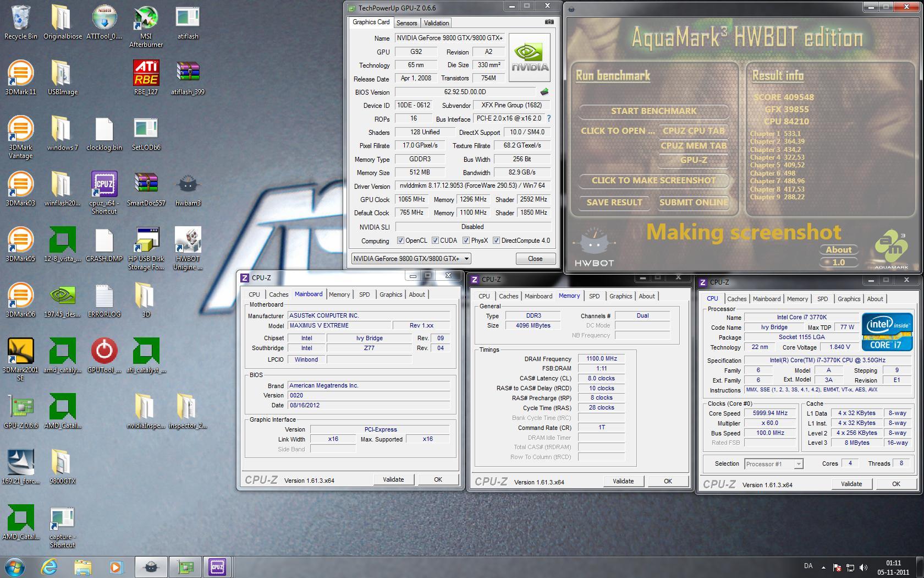The image size is (924, 578).
Task: Click GPU-Z button in AquaMark
Action: (694, 160)
